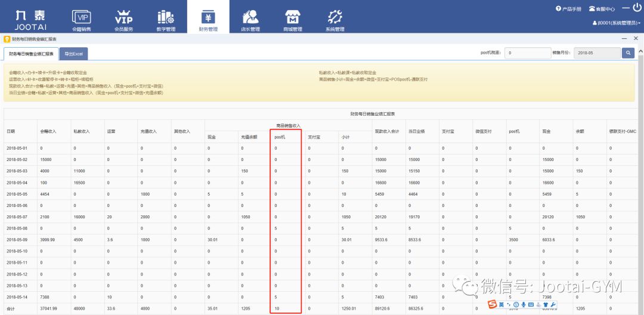
Task: Click the microphone icon in IME bar
Action: tap(524, 304)
